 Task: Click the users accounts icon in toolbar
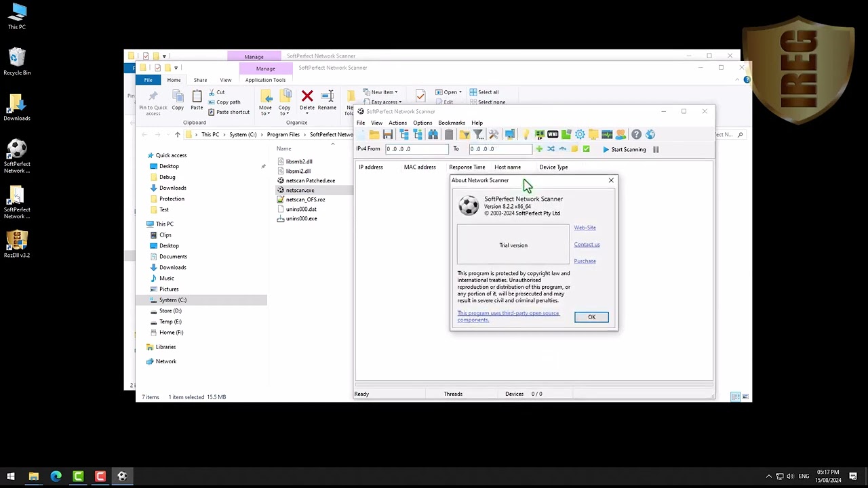tap(620, 134)
